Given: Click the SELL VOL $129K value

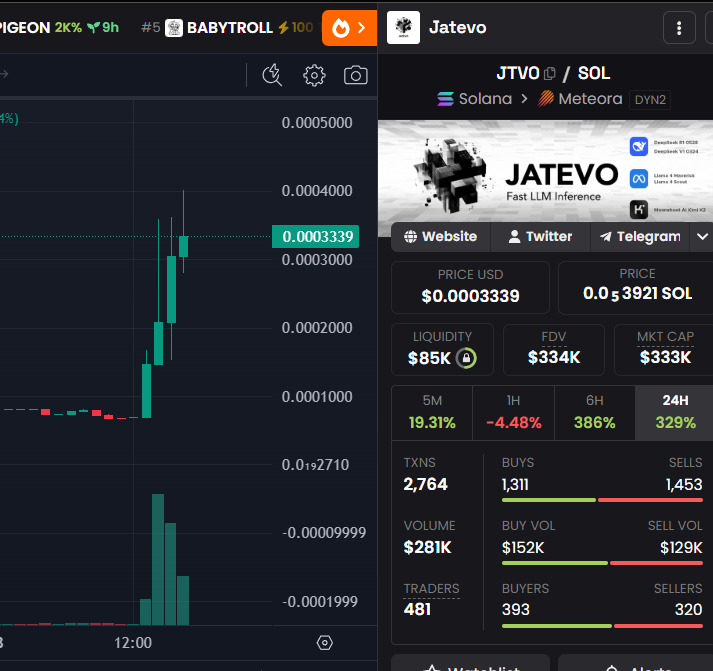Looking at the screenshot, I should (681, 548).
